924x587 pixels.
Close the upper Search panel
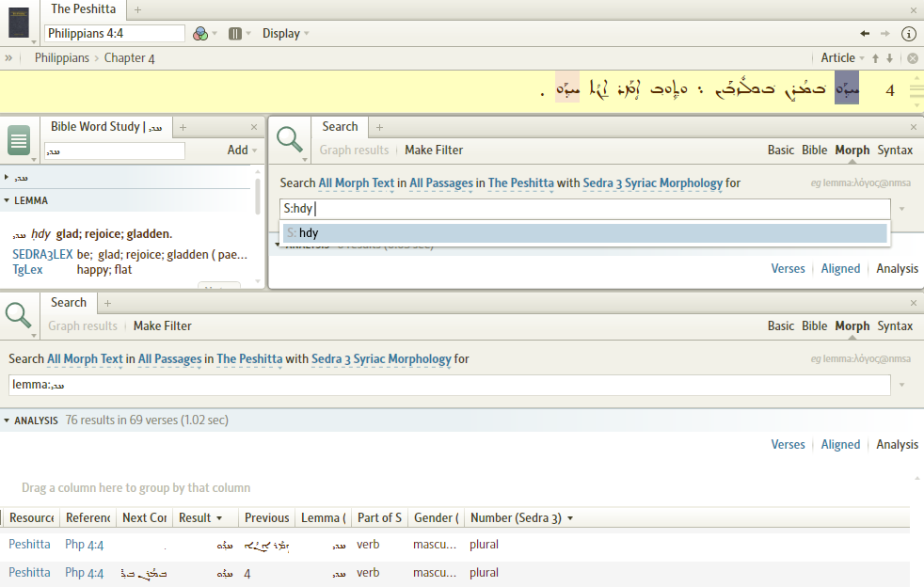(914, 127)
